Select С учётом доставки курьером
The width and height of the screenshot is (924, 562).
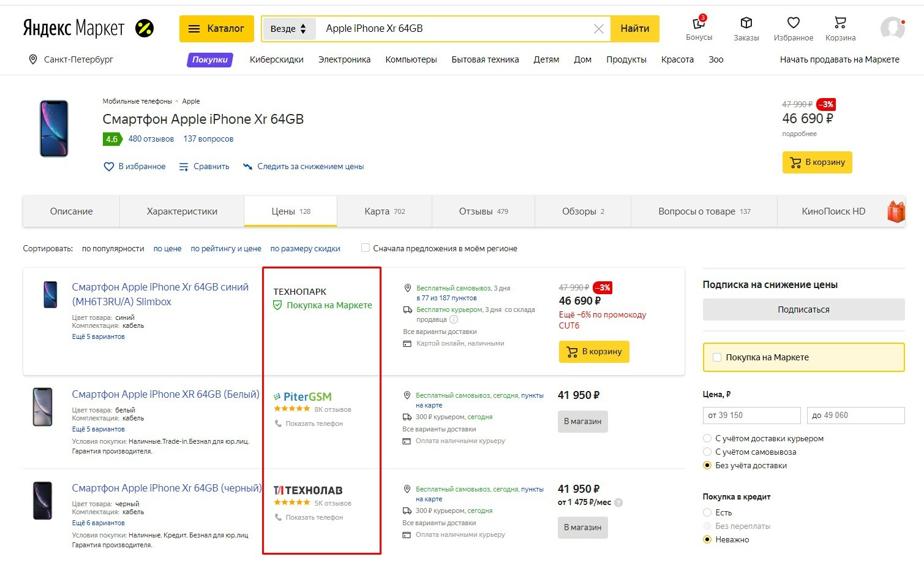pyautogui.click(x=708, y=438)
